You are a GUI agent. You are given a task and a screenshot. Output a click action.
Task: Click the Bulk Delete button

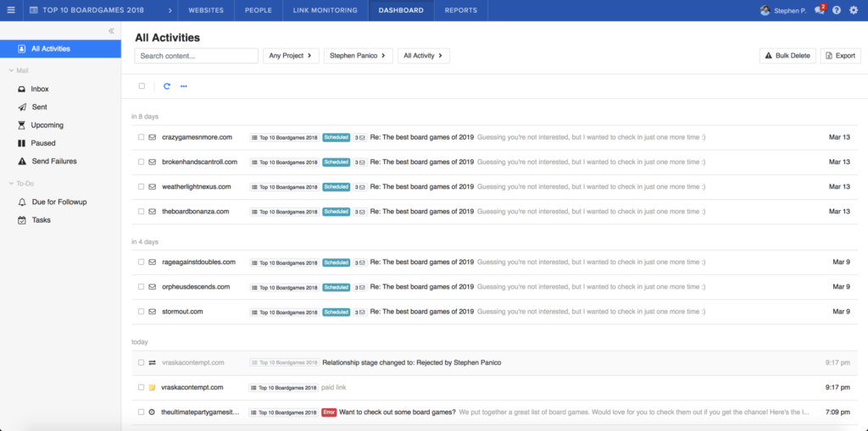[787, 56]
